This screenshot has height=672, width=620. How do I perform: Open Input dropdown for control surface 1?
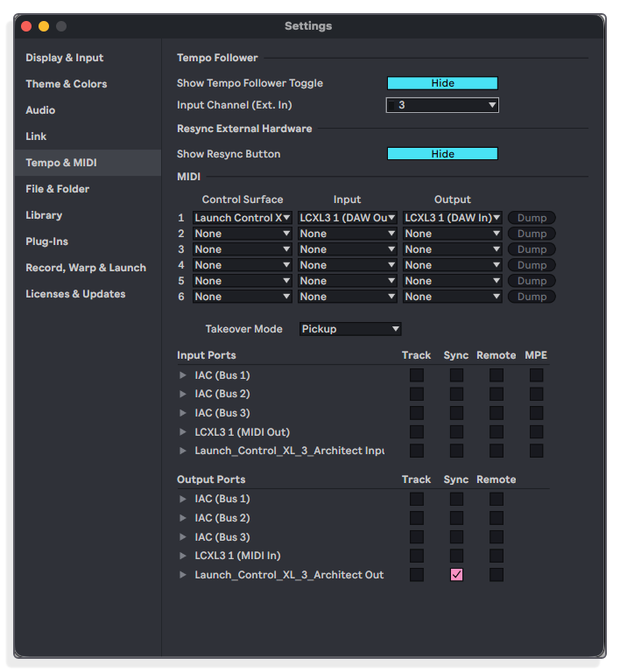348,218
